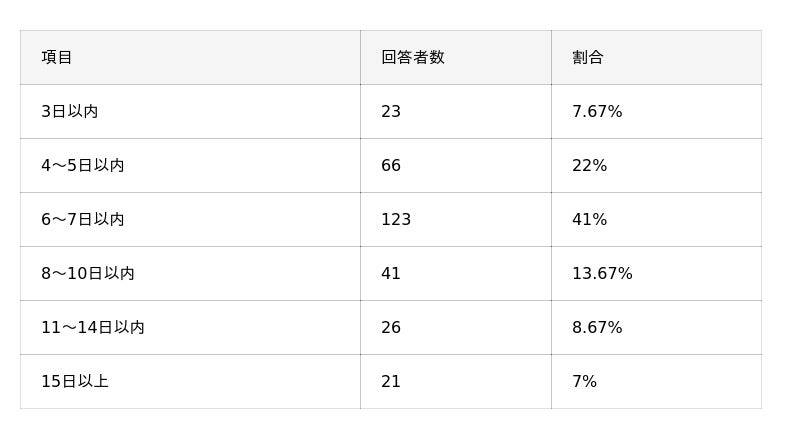Click the 22% percentage cell
Image resolution: width=800 pixels, height=439 pixels.
point(589,166)
